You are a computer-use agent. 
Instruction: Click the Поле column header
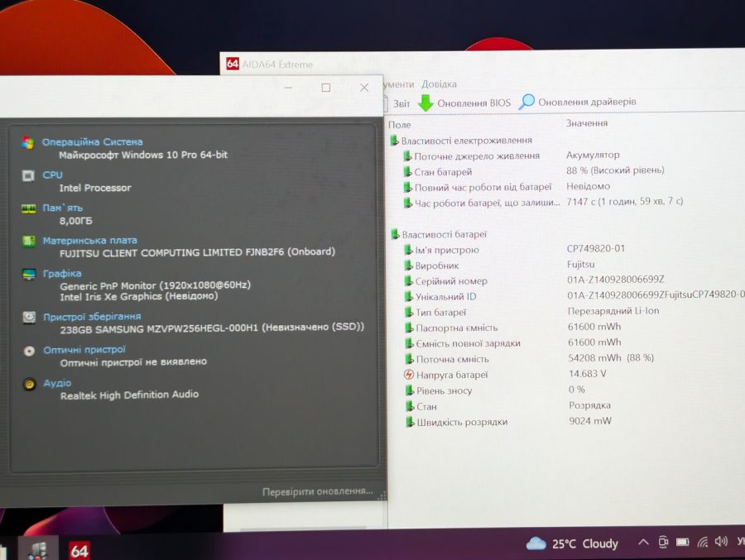tap(400, 125)
